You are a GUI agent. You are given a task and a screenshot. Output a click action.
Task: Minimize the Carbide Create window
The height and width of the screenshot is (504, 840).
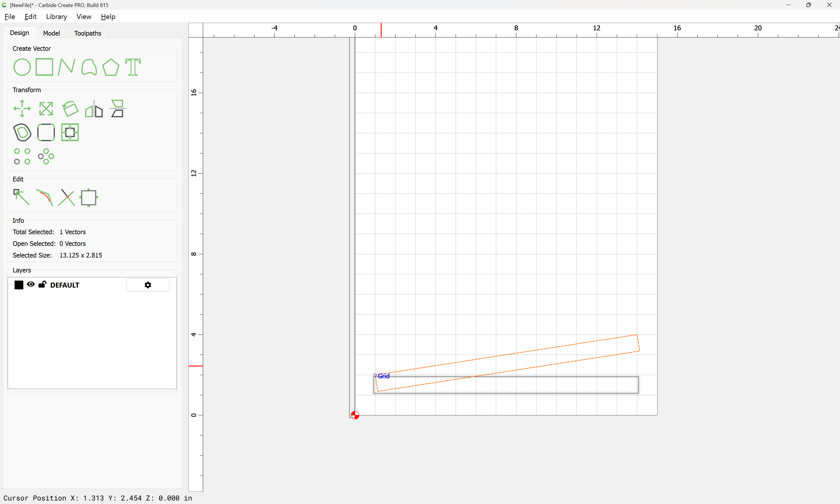pos(788,5)
